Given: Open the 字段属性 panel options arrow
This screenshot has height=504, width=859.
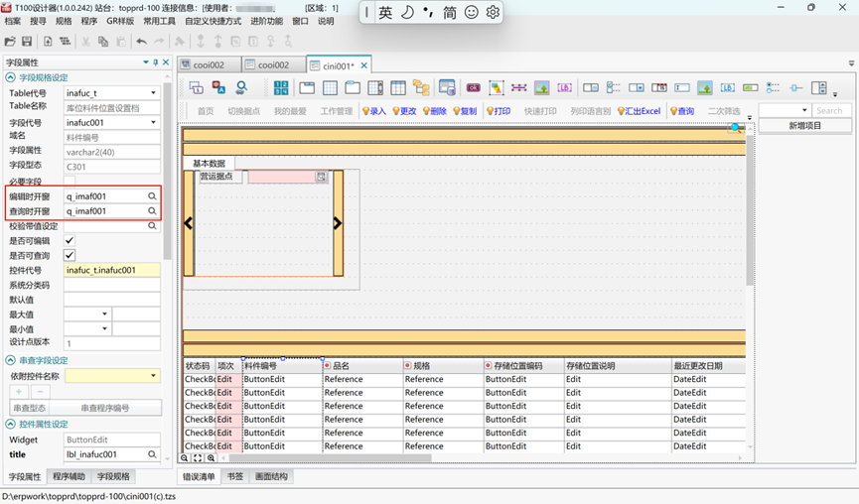Looking at the screenshot, I should [x=146, y=63].
